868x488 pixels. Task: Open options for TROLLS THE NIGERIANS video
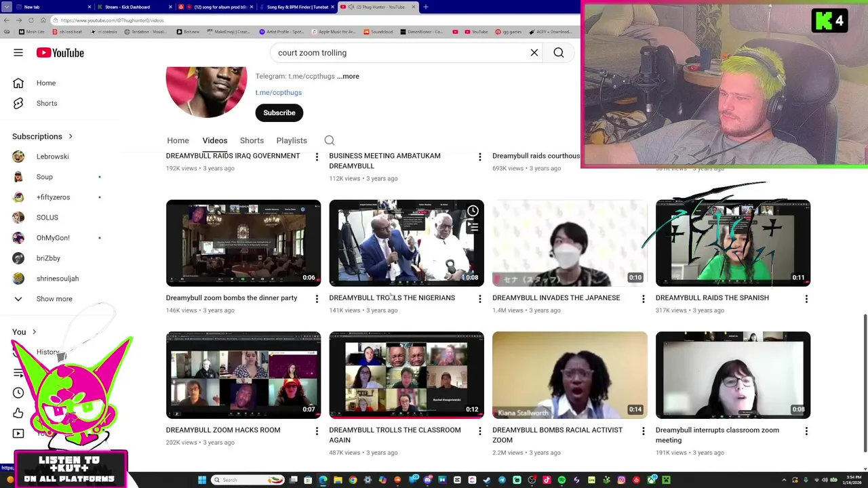click(480, 299)
